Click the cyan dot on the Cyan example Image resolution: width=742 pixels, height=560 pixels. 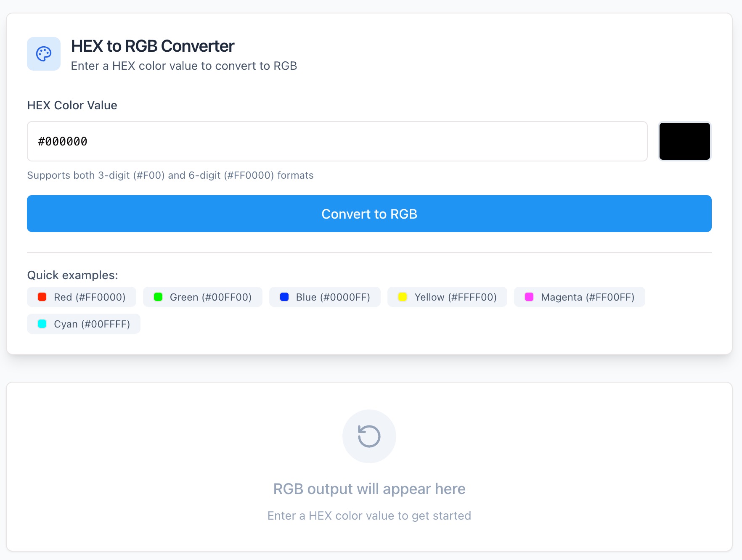point(42,324)
